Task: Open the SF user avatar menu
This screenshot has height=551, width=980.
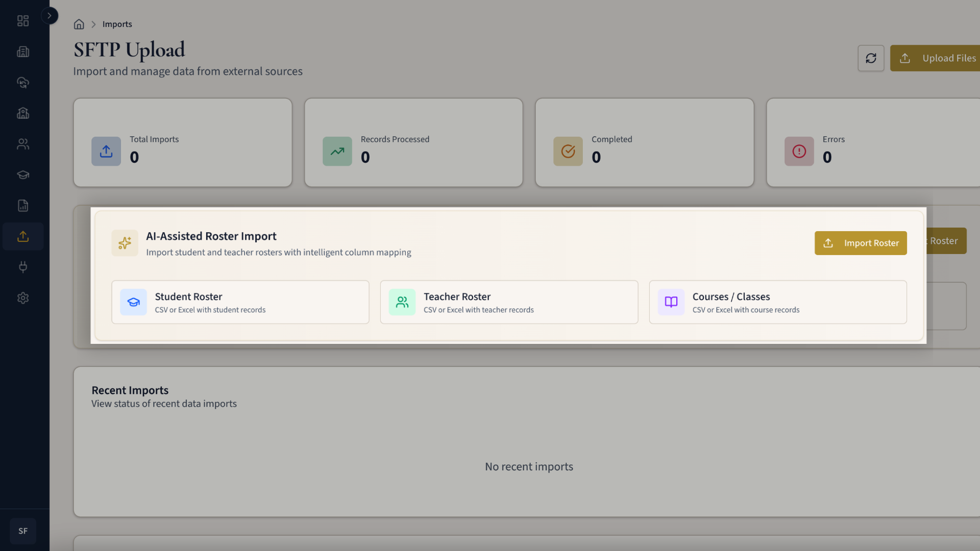Action: pyautogui.click(x=23, y=531)
